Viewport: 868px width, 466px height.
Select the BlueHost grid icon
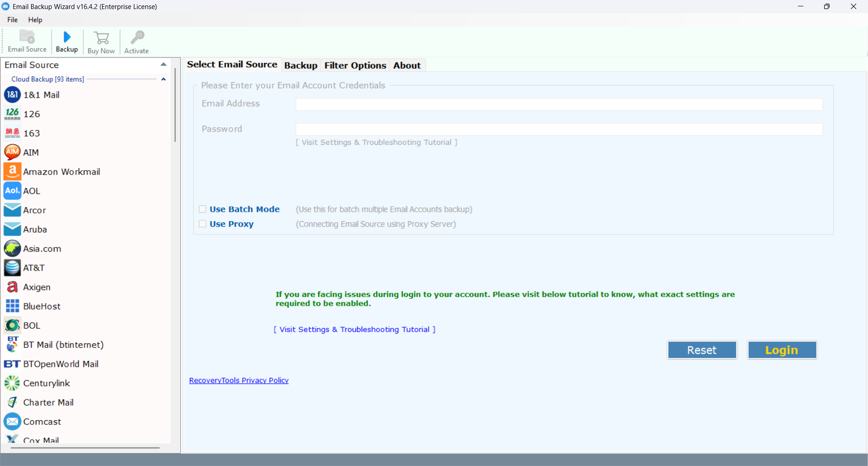(x=12, y=306)
